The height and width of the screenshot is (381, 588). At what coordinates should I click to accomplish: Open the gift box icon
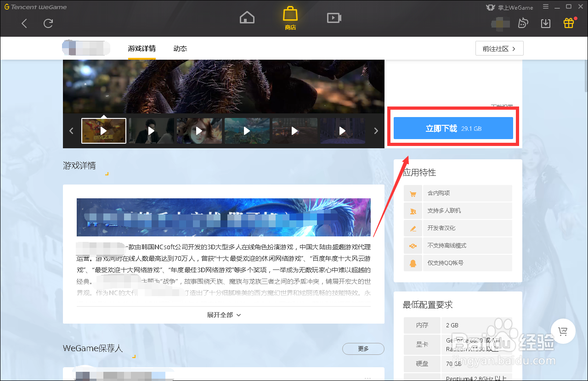click(569, 23)
